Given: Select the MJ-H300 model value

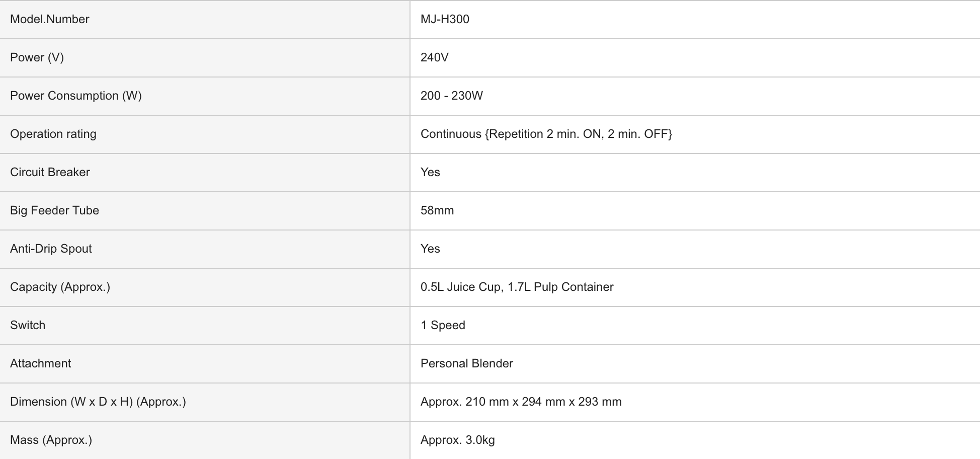Looking at the screenshot, I should coord(445,19).
